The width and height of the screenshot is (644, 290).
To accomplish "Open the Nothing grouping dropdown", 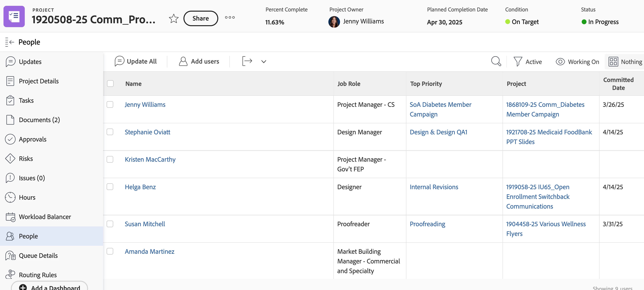I will (x=625, y=62).
